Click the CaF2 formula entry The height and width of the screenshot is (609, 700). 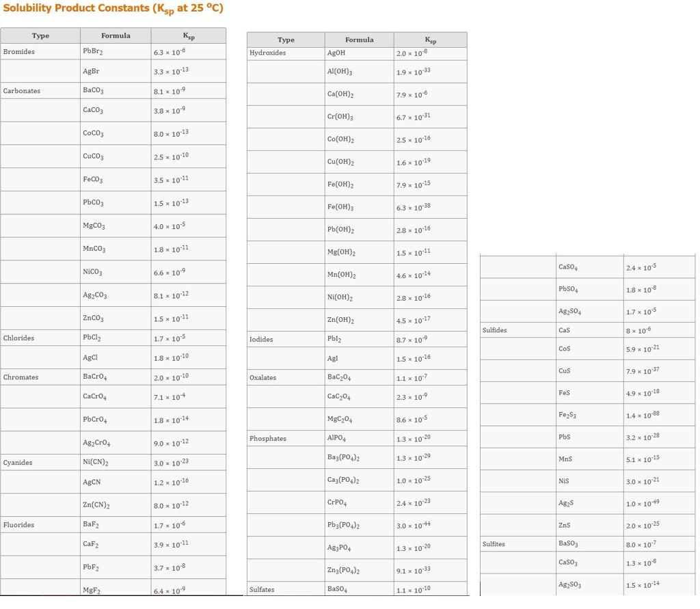[x=91, y=544]
